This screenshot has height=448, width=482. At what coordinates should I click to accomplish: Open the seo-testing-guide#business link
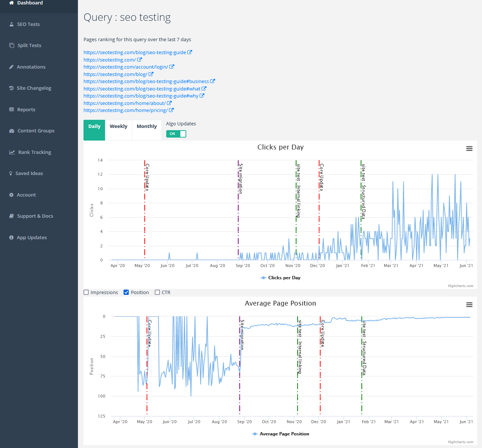click(x=146, y=81)
